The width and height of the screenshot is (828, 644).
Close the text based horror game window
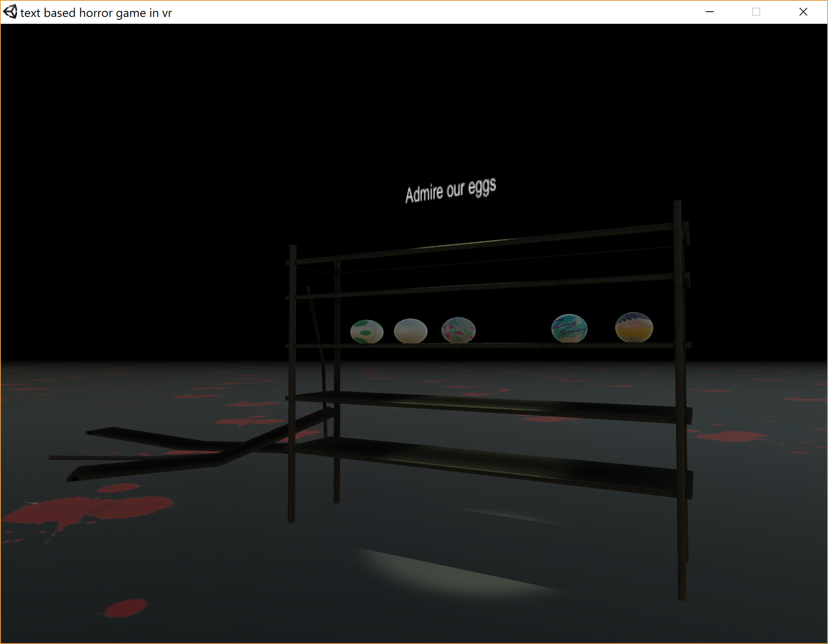[x=803, y=12]
